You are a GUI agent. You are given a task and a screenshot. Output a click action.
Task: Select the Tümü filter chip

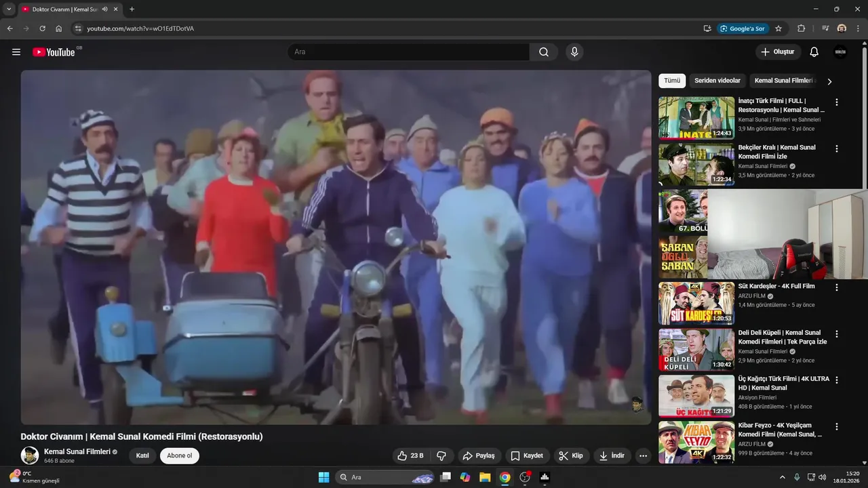click(672, 81)
